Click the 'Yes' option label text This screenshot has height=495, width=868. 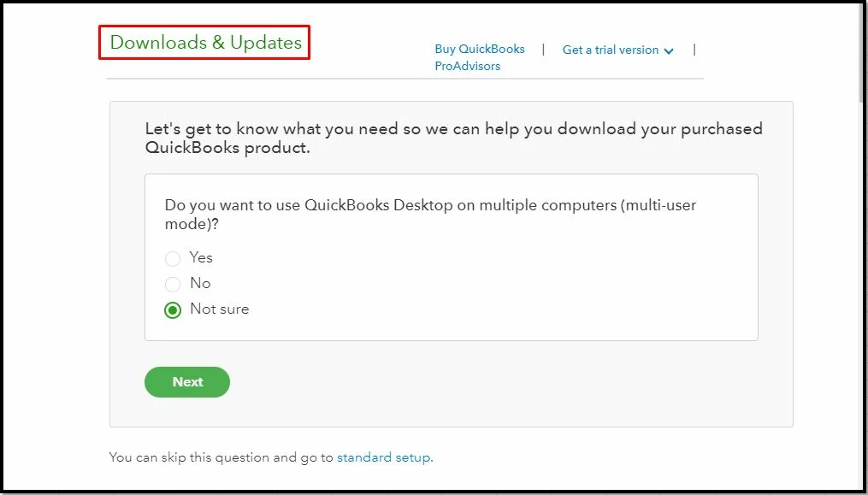(x=201, y=257)
